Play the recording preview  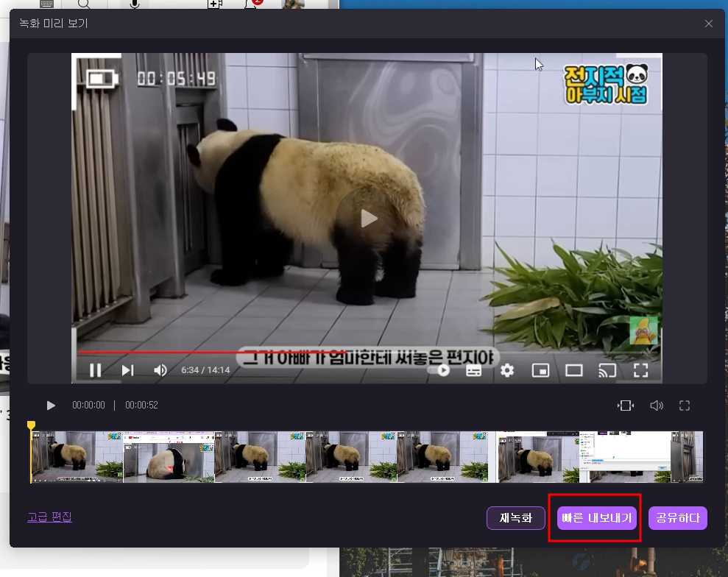[51, 406]
